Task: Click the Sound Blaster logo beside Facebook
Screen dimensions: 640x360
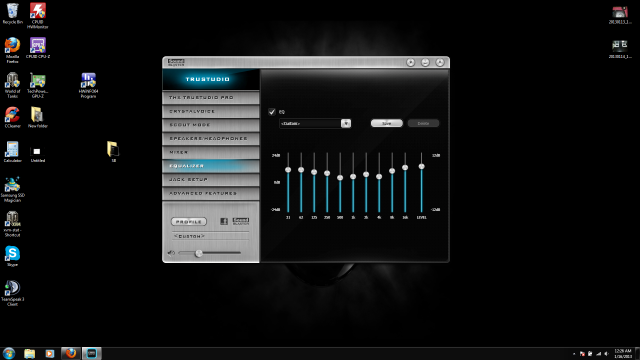Action: pyautogui.click(x=241, y=221)
